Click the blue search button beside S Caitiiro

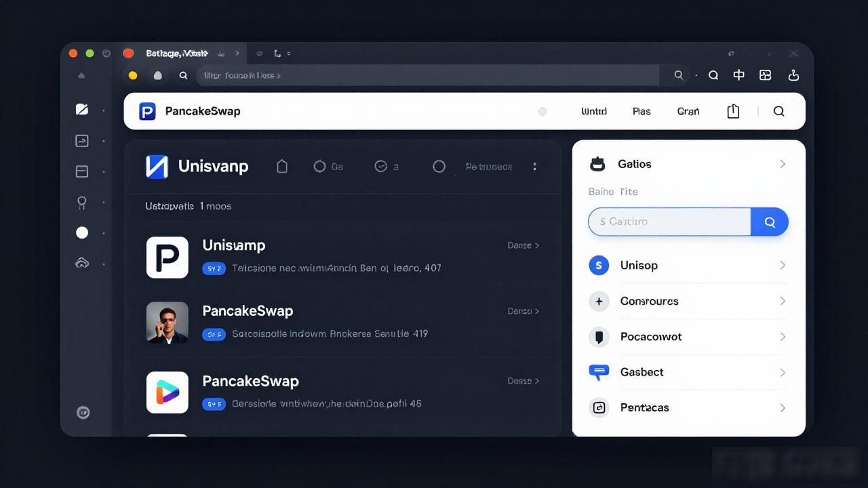click(x=770, y=222)
